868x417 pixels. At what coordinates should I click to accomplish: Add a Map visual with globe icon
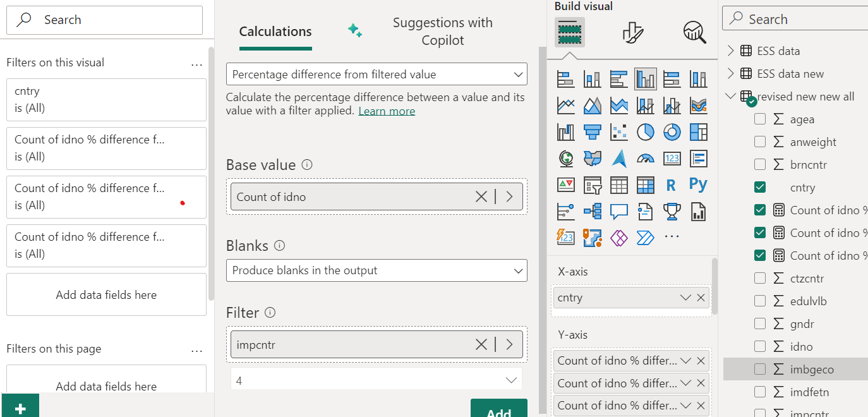pyautogui.click(x=565, y=159)
